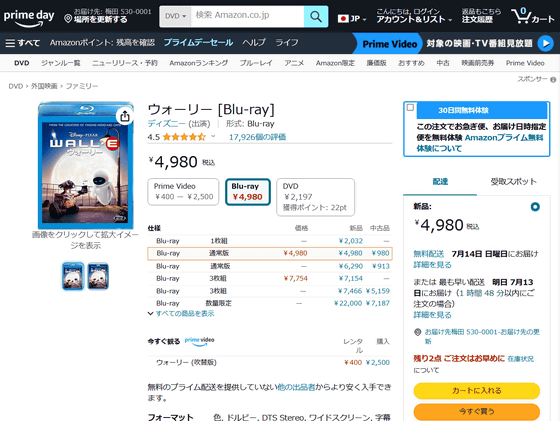Click the ¥2,500 purchase price

(378, 362)
